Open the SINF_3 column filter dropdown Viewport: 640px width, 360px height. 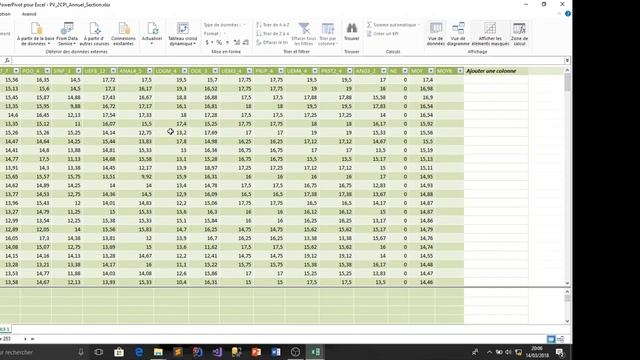[x=78, y=71]
